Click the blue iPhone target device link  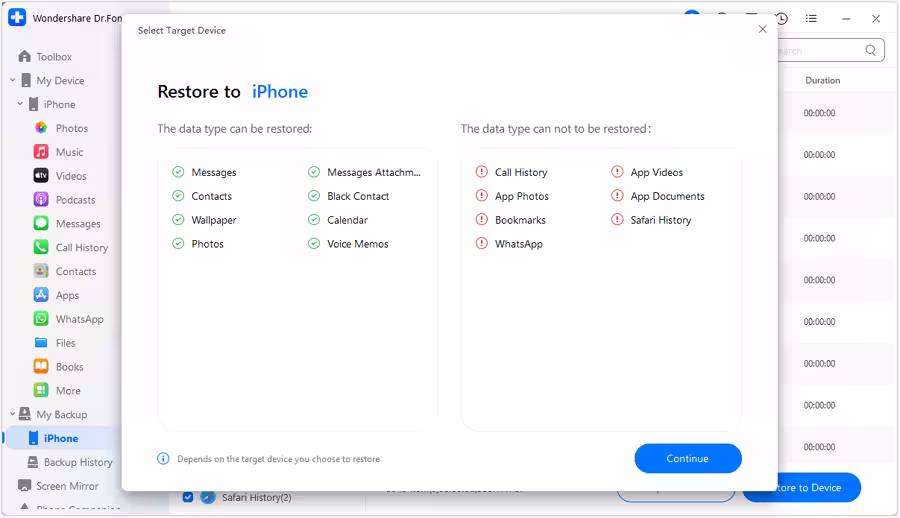point(280,92)
